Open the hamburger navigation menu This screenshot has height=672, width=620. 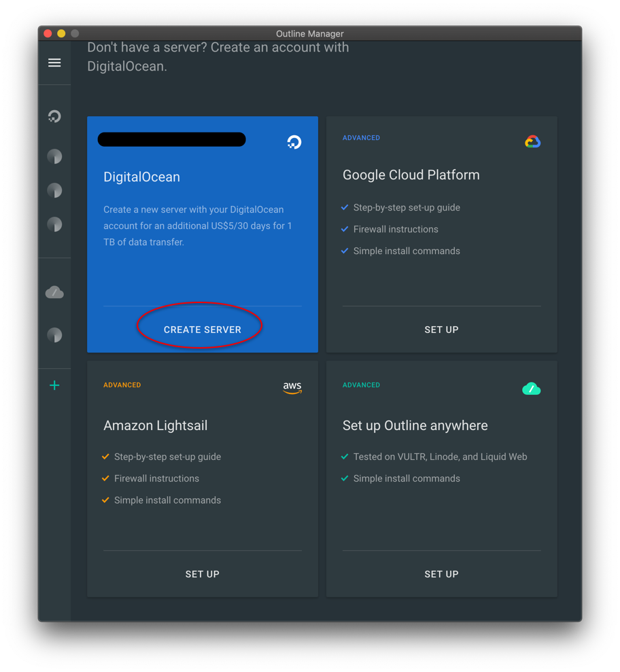tap(54, 63)
